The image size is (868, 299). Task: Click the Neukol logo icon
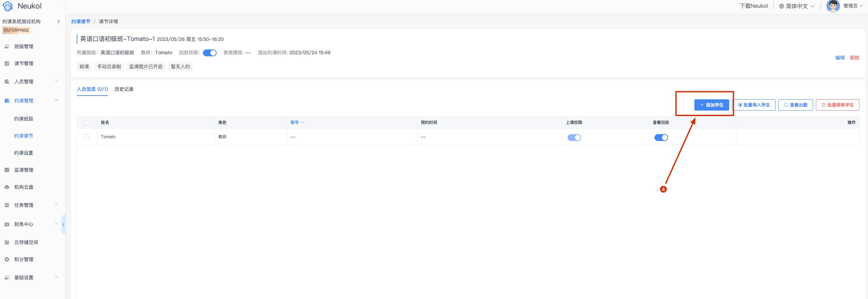8,6
